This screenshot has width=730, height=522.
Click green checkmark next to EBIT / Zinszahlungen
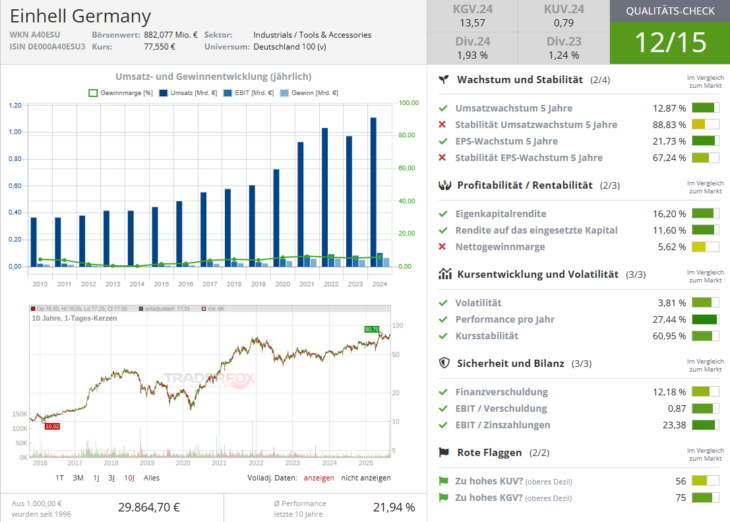[x=443, y=425]
